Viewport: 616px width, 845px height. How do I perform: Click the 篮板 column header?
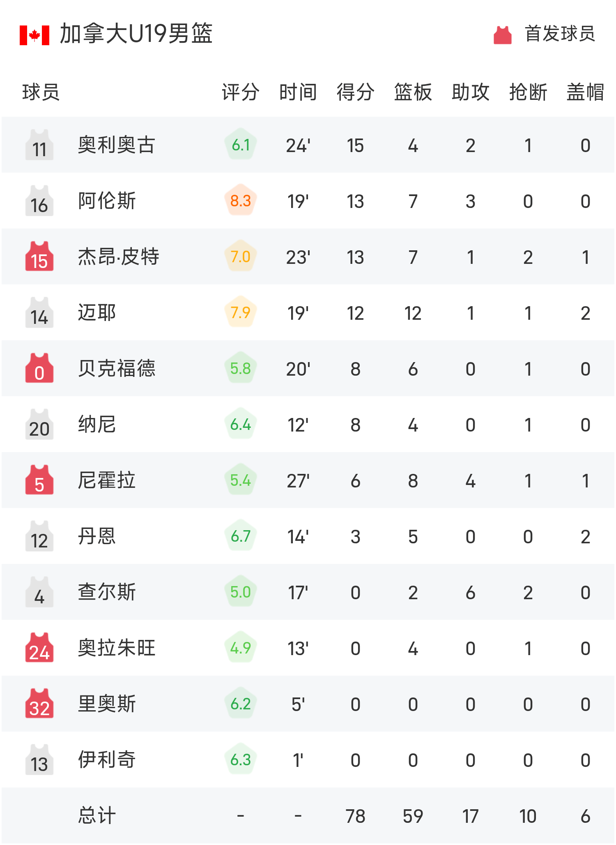[413, 92]
